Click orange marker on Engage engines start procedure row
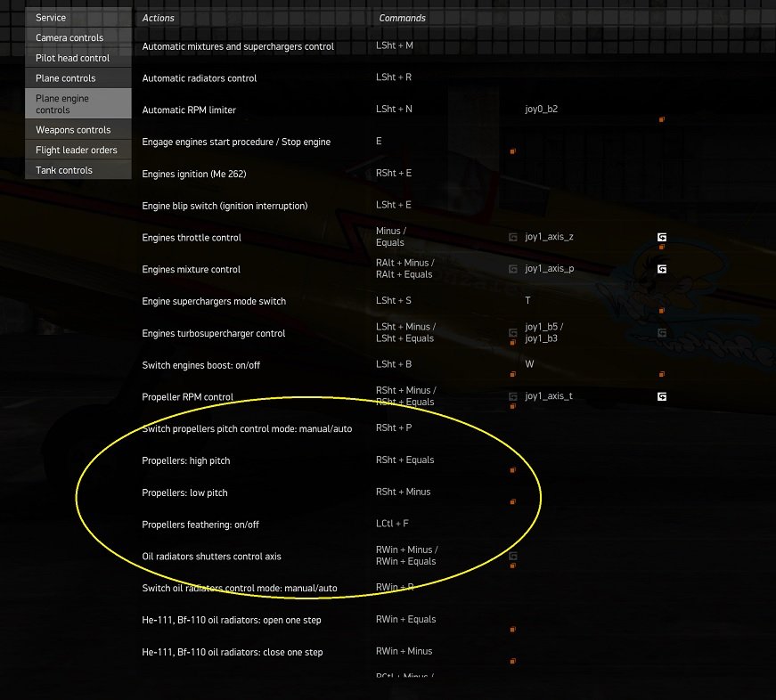Viewport: 776px width, 700px height. tap(512, 151)
